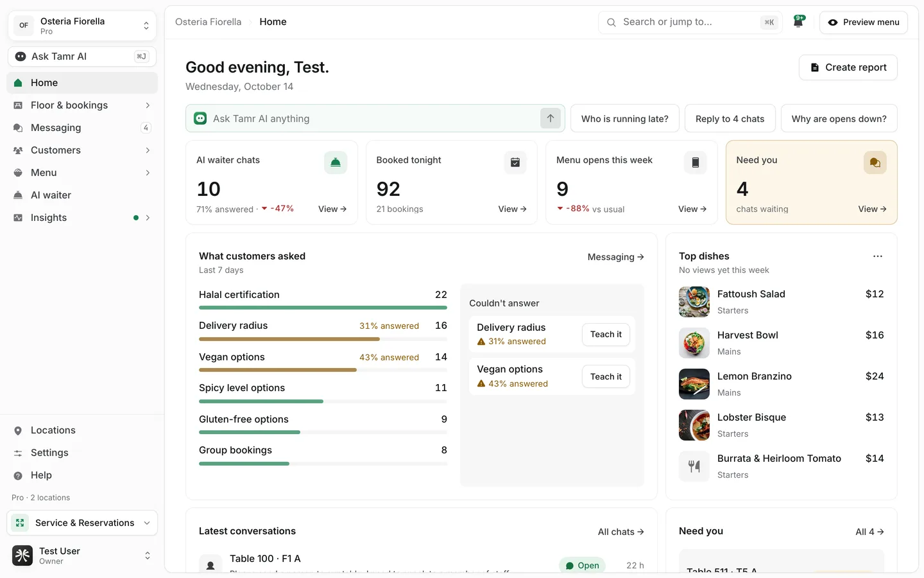The width and height of the screenshot is (924, 578).
Task: Click the search magnifier icon
Action: [612, 22]
